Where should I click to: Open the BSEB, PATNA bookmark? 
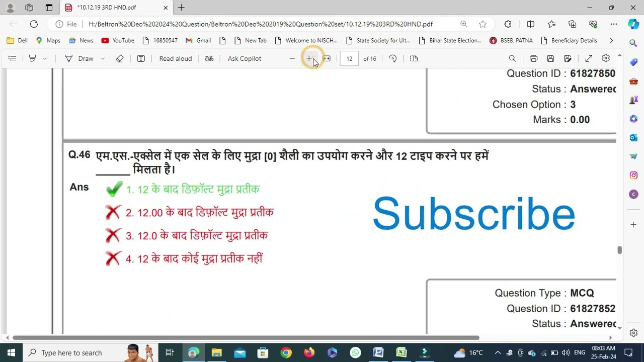[511, 40]
